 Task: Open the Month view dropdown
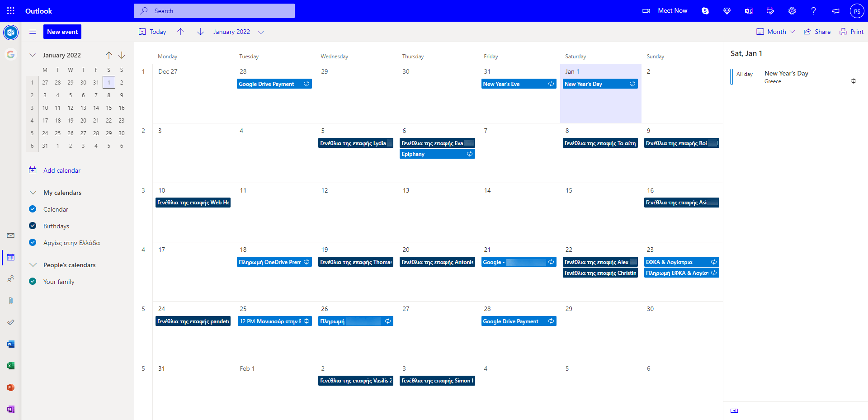point(776,32)
